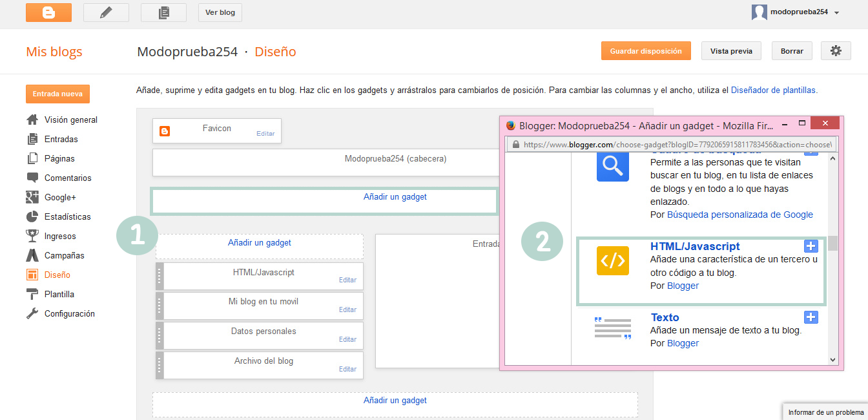Click the Texto gadget title
The height and width of the screenshot is (420, 868).
(x=665, y=317)
